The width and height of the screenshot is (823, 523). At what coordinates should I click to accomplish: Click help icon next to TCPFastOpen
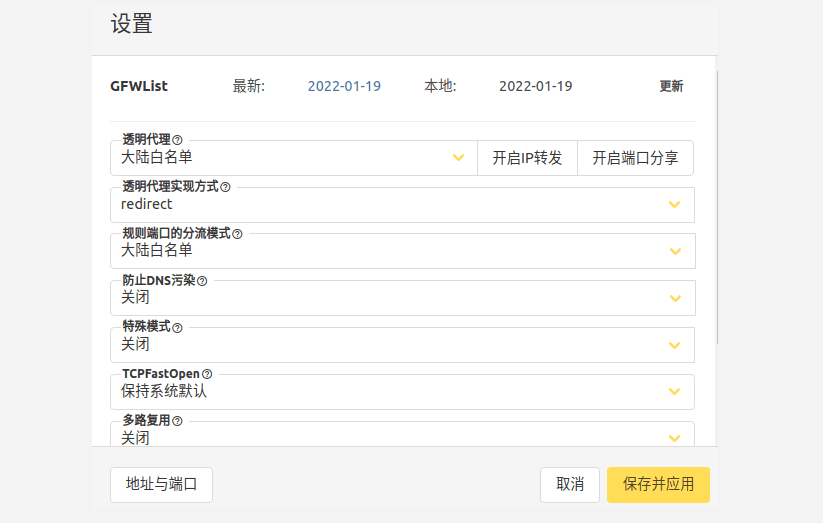[207, 374]
